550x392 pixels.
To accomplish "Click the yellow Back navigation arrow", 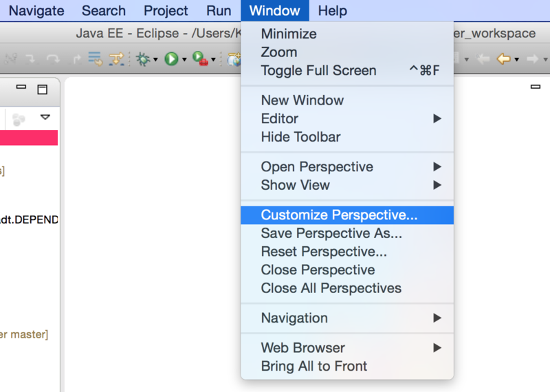I will pos(503,60).
